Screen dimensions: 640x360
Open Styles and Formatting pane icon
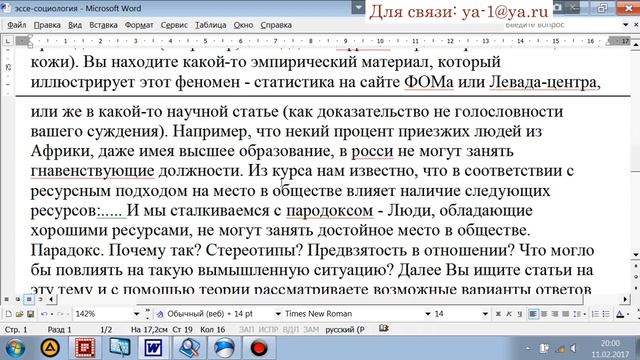pyautogui.click(x=160, y=314)
